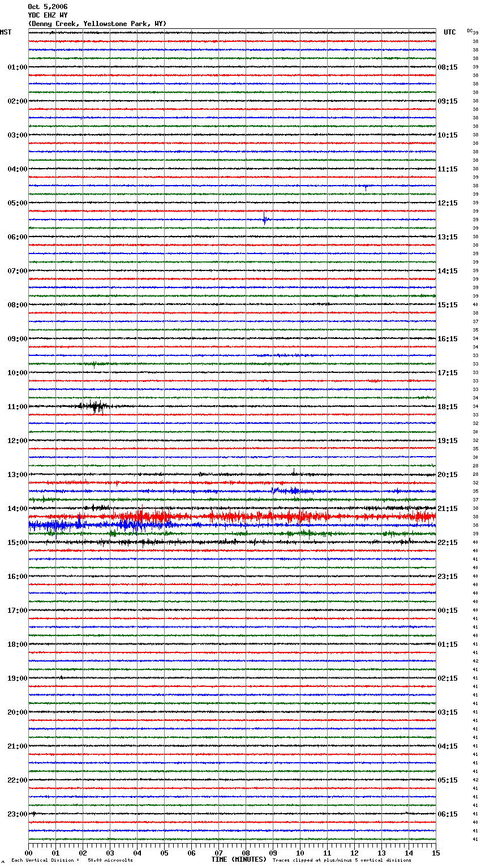Click the small blue spike on 04:30 trace

point(366,187)
